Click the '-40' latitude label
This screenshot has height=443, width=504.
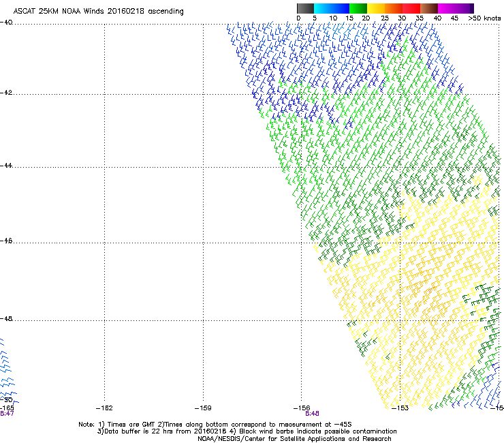click(6, 22)
